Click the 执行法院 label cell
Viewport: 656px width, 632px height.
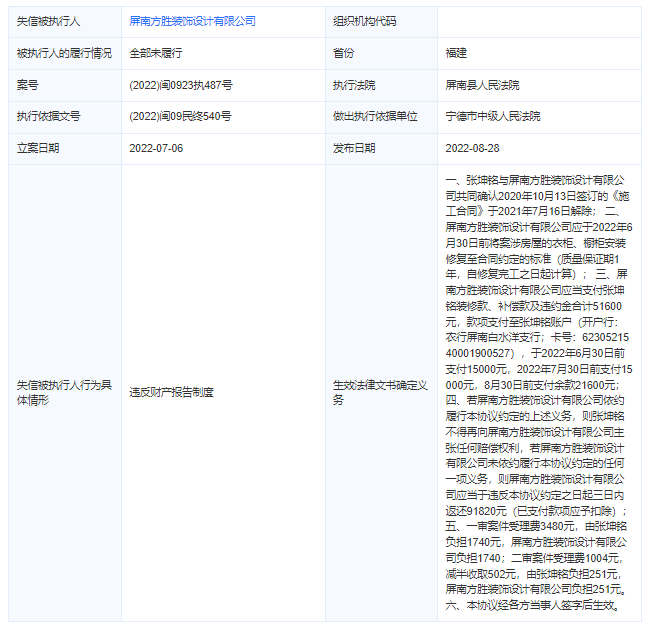(x=354, y=84)
